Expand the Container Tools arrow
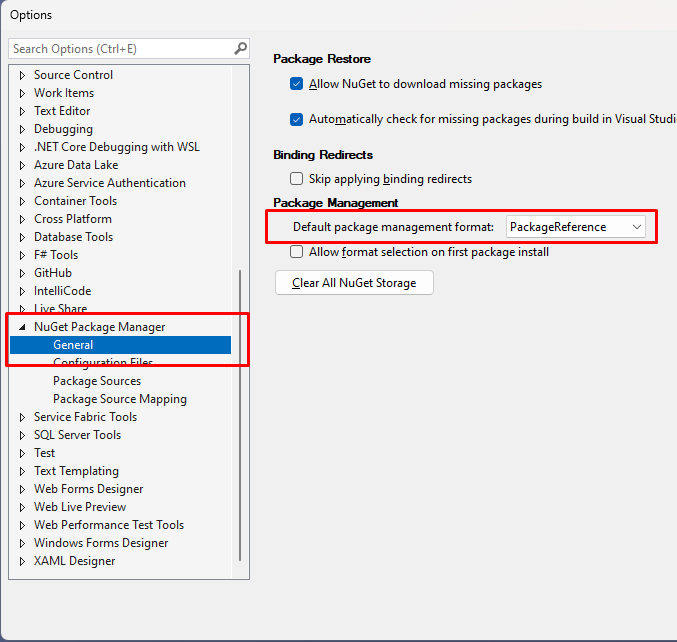Image resolution: width=677 pixels, height=642 pixels. pos(22,201)
